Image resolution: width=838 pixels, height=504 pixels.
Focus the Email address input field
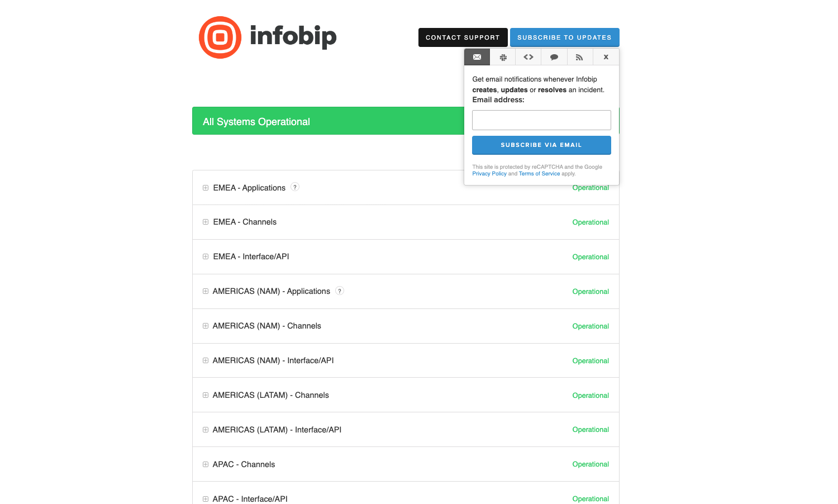541,120
